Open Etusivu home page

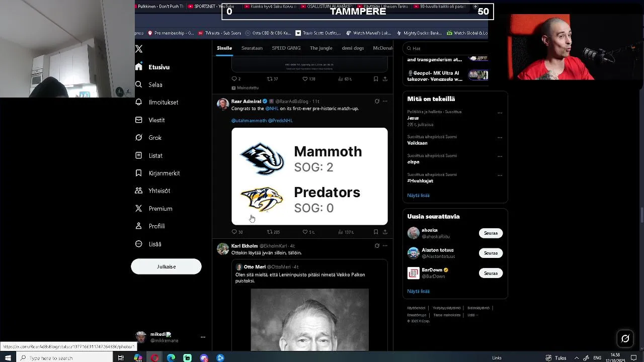coord(152,67)
